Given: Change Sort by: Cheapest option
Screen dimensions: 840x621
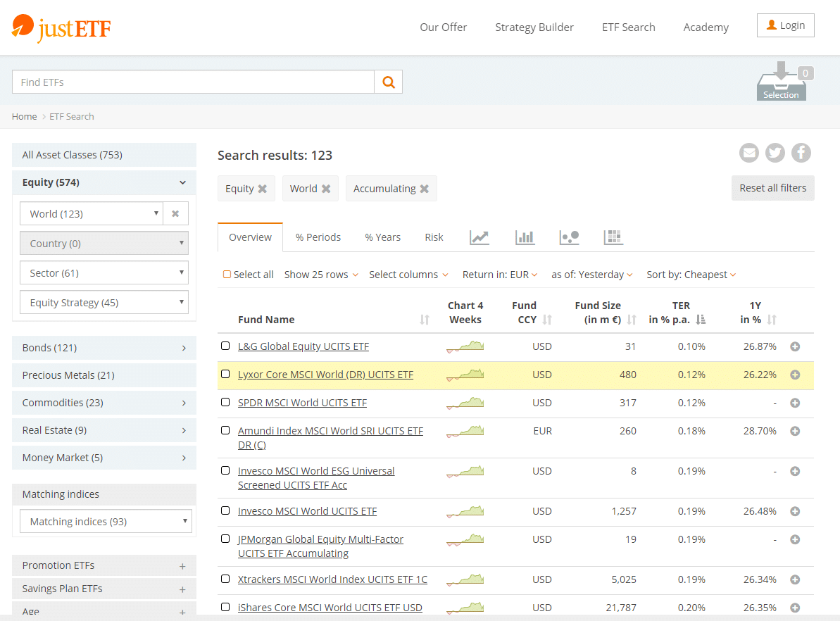Looking at the screenshot, I should click(691, 275).
